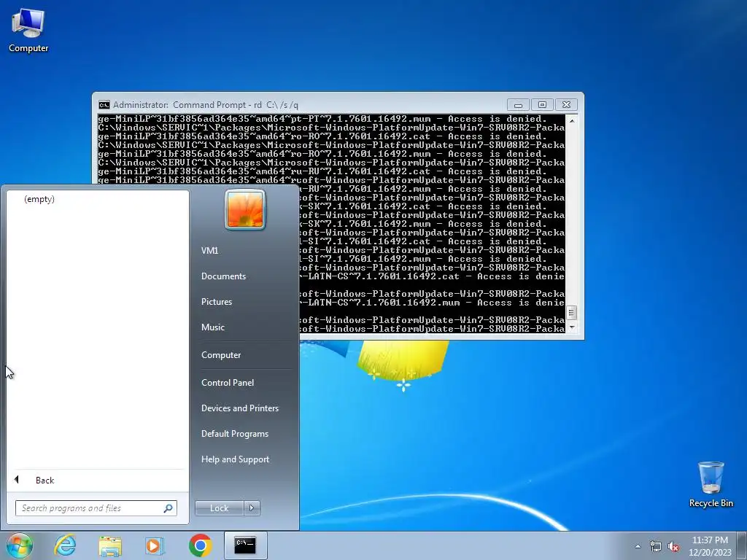Minimize the Command Prompt window

(x=519, y=105)
